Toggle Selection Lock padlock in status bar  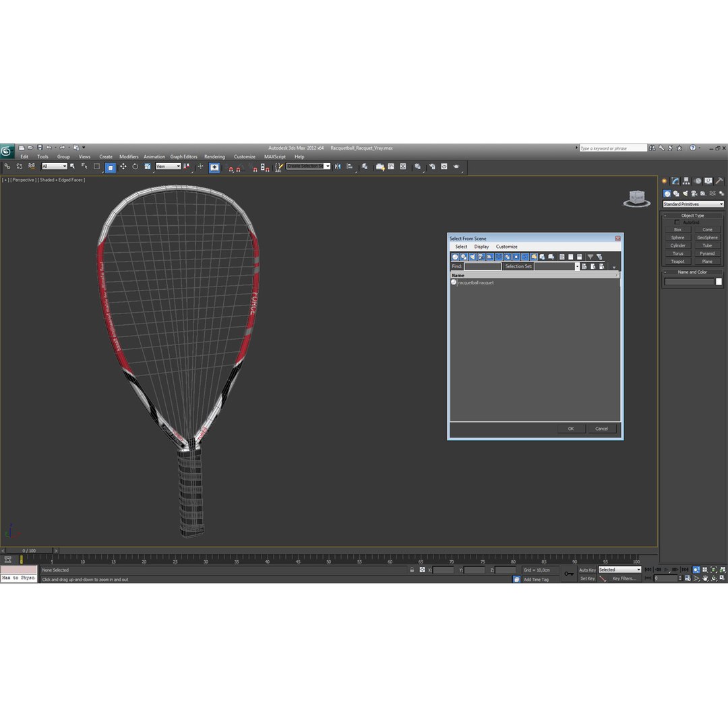pos(412,570)
